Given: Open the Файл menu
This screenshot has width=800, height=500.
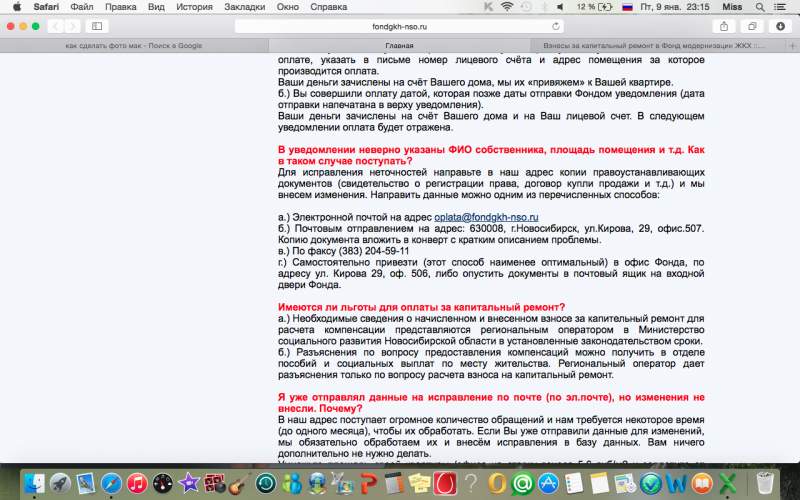Looking at the screenshot, I should point(82,7).
